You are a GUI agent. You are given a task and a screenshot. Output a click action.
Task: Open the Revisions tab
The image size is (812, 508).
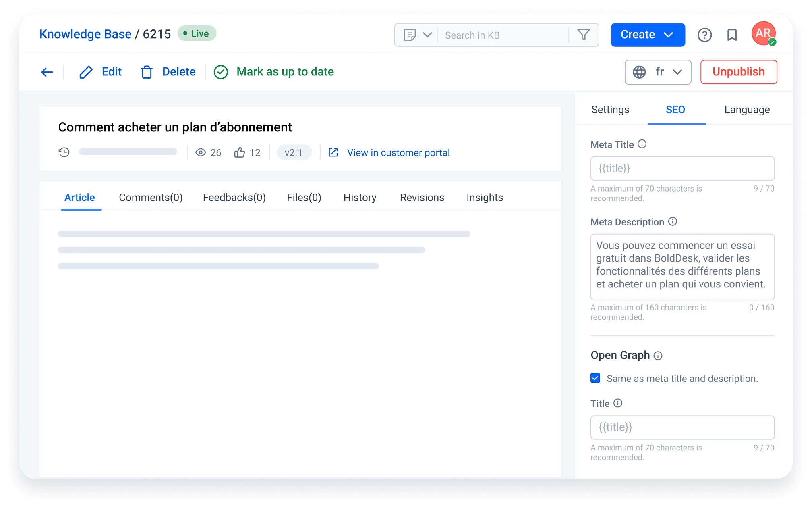(422, 198)
